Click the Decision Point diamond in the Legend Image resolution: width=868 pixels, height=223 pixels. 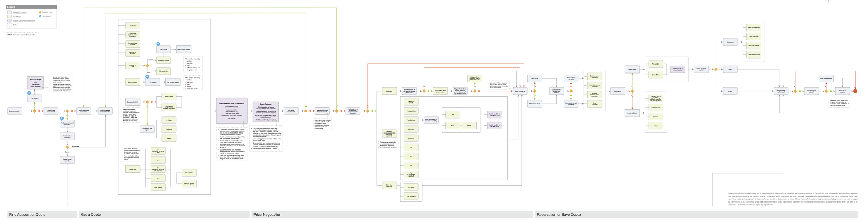40,12
